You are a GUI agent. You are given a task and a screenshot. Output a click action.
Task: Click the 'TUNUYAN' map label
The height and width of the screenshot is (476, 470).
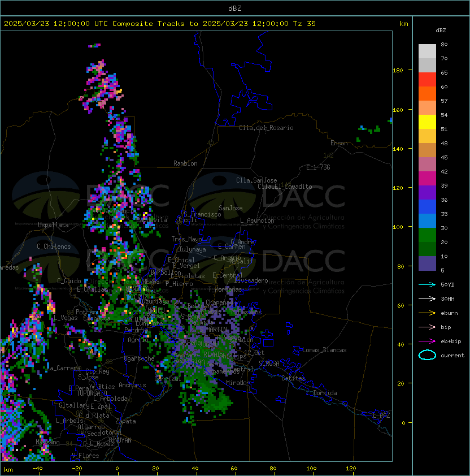[x=120, y=440]
